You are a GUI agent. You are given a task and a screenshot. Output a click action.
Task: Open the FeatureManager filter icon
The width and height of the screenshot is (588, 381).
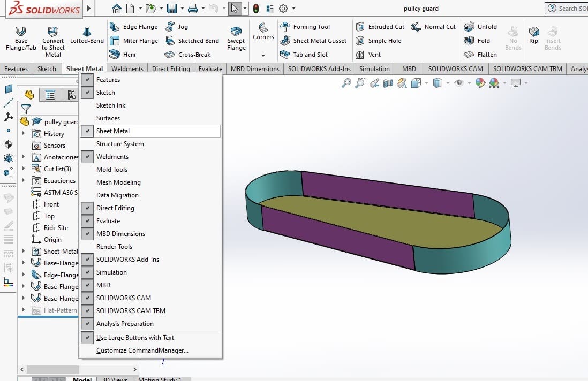tap(26, 109)
